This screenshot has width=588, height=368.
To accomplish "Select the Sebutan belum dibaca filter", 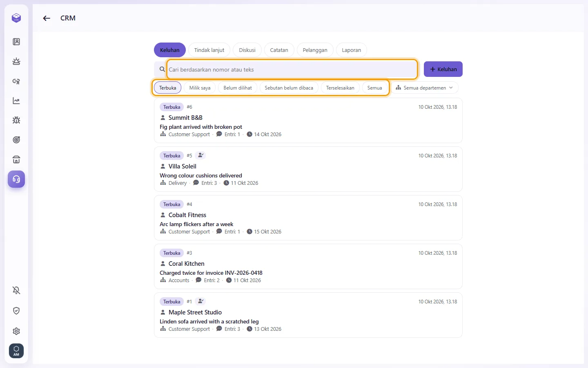I will point(289,88).
